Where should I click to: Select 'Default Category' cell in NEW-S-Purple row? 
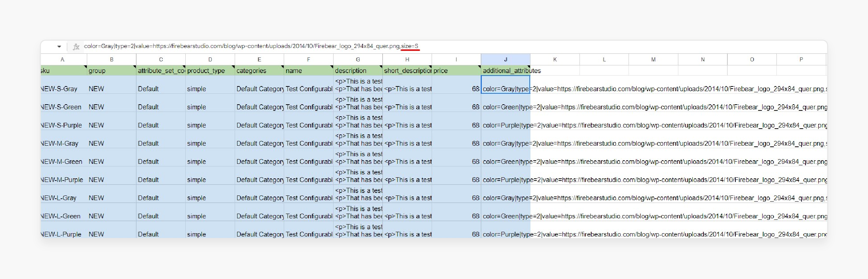(259, 121)
